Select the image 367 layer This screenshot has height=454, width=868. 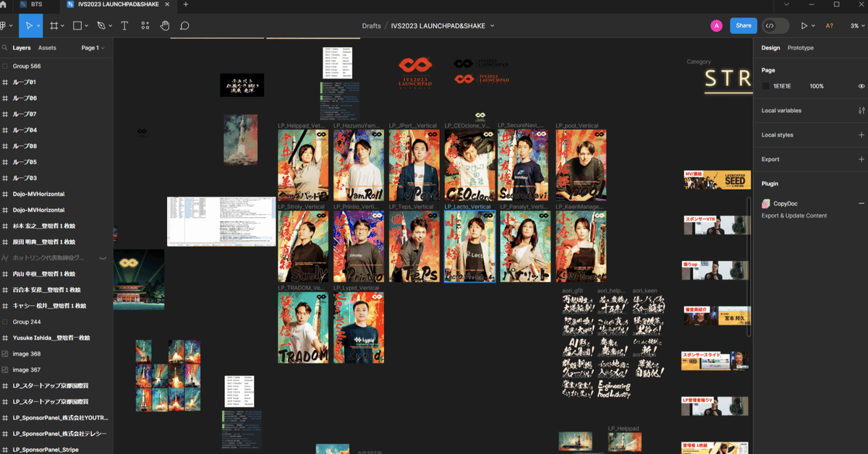coord(56,369)
